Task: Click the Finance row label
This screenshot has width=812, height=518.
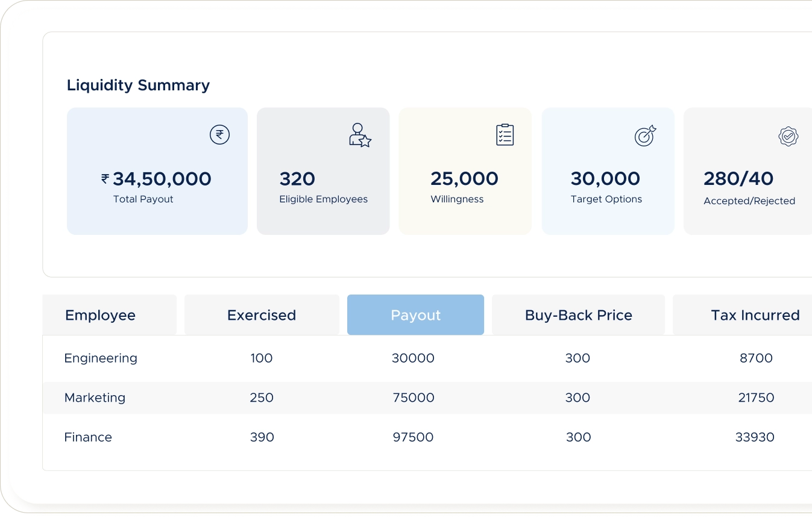Action: (x=88, y=437)
